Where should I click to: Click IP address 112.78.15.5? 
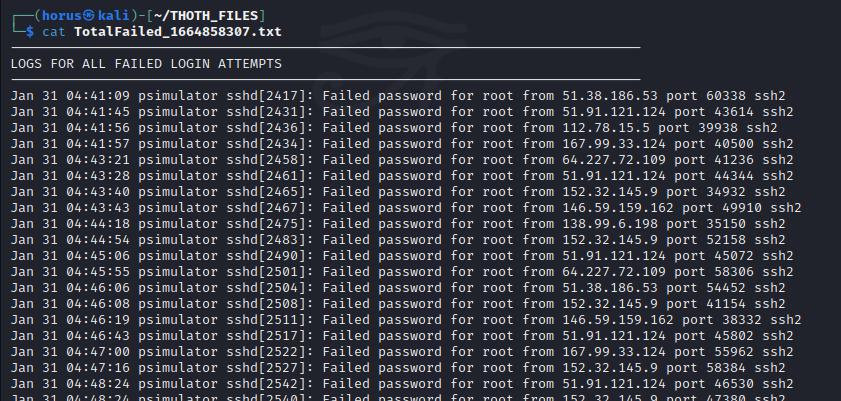(606, 128)
